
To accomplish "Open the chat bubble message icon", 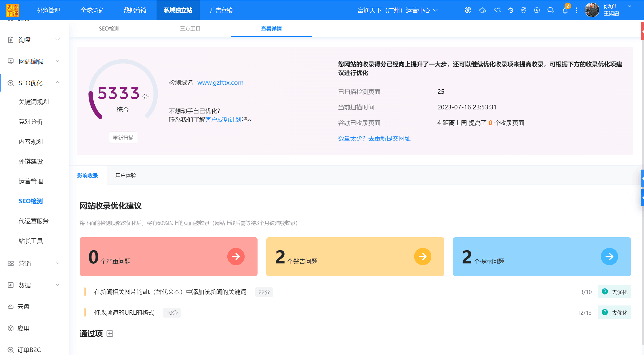I will point(551,10).
